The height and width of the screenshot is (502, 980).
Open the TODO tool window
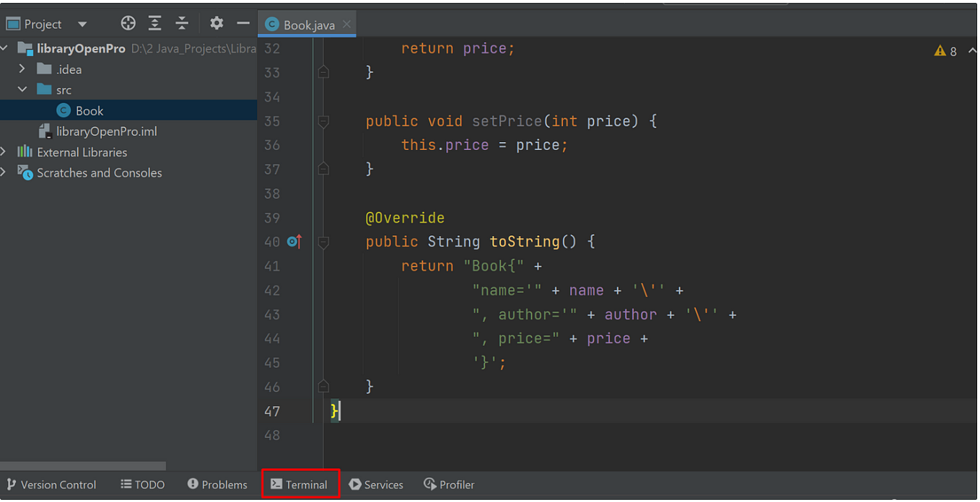[142, 484]
